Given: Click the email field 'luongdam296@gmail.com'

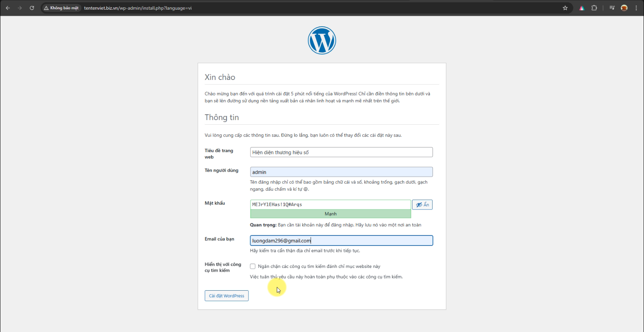Looking at the screenshot, I should pos(341,241).
